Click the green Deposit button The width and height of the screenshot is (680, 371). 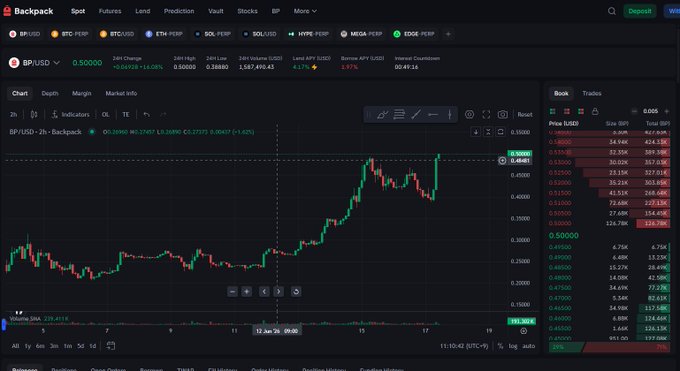(640, 11)
